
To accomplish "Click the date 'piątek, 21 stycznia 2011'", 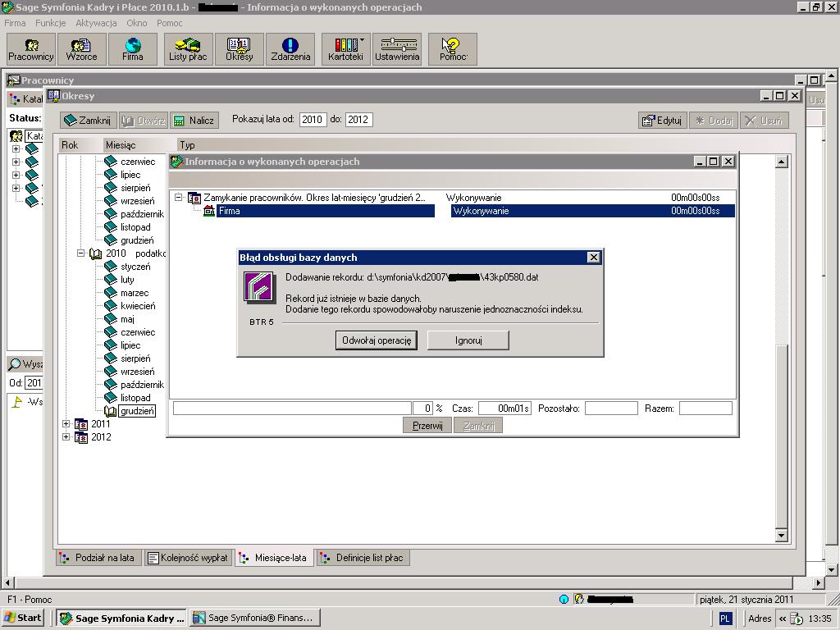I will click(x=746, y=600).
